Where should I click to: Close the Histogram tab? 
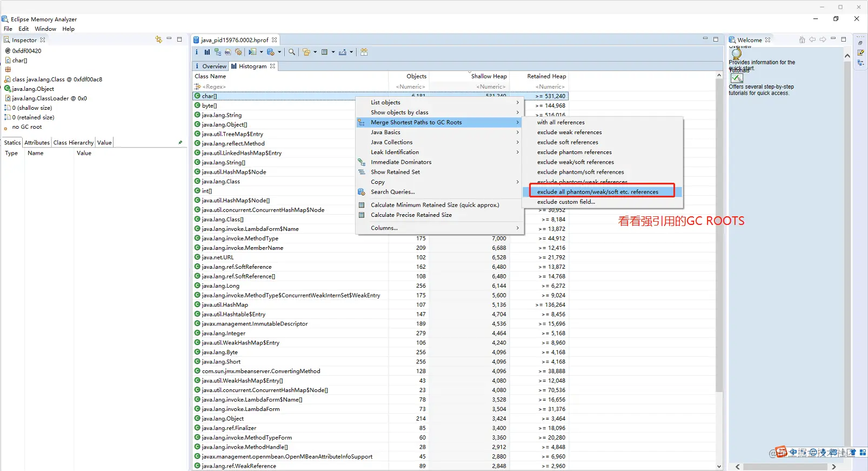[x=272, y=66]
